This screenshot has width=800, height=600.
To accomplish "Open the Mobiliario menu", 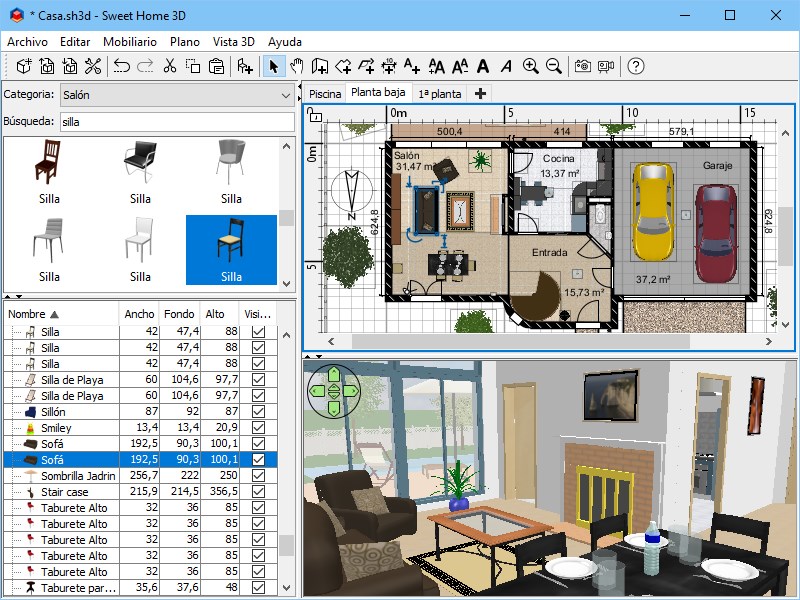I will coord(130,42).
